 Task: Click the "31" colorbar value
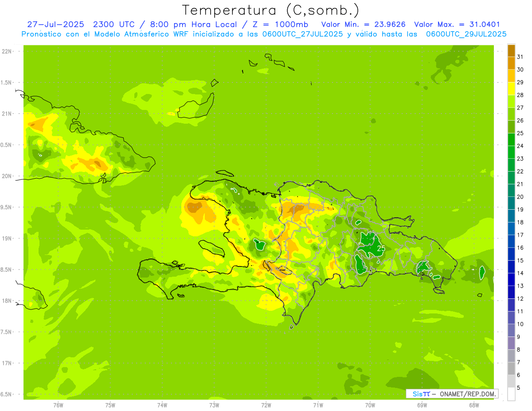(521, 56)
